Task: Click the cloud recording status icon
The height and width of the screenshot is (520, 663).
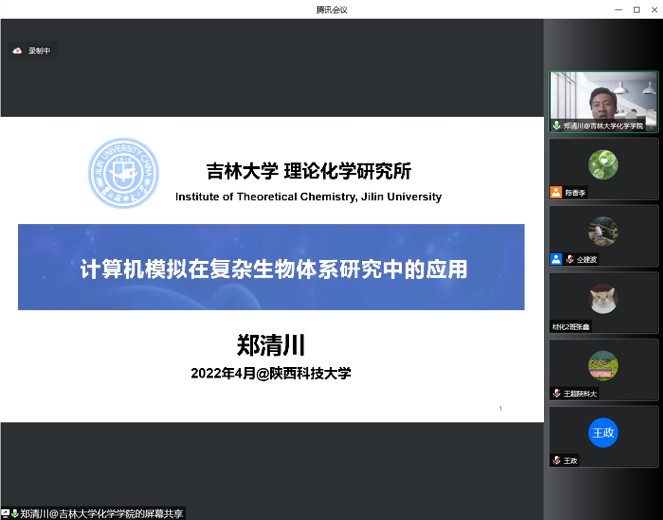Action: (x=17, y=51)
